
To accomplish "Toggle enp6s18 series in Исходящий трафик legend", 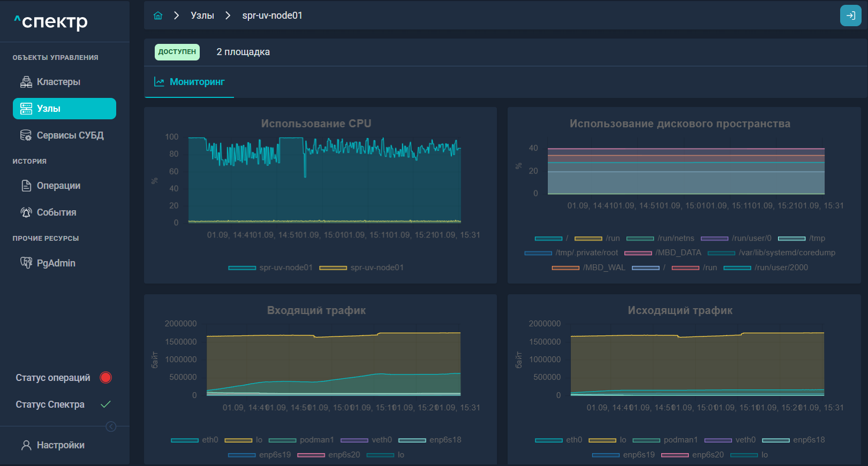I will point(794,440).
